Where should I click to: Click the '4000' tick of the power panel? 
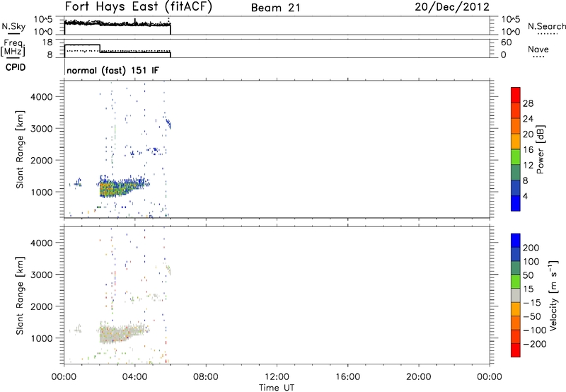tap(41, 97)
